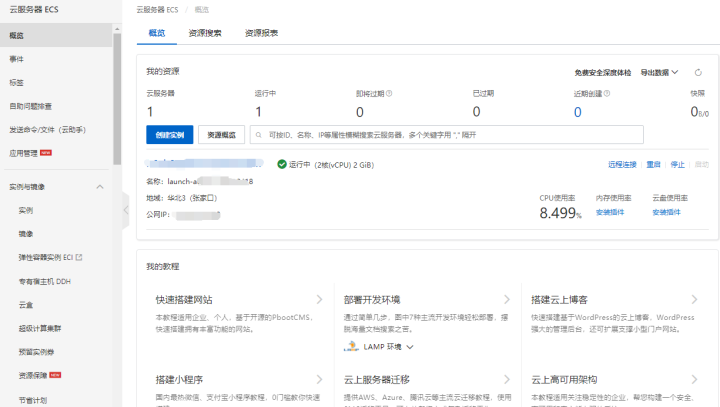Viewport: 720px width, 407px height.
Task: Open 快速搭建网站 tutorial arrow
Action: coord(320,300)
